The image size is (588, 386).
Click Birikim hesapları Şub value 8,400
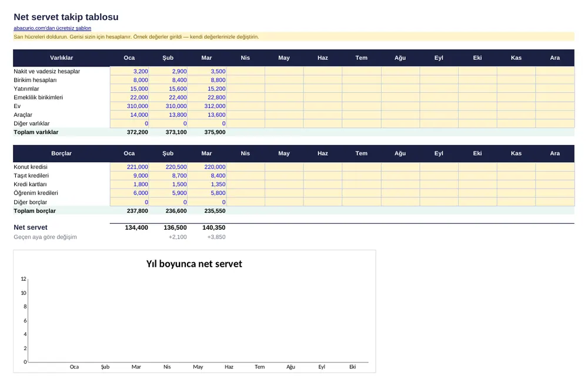click(168, 80)
